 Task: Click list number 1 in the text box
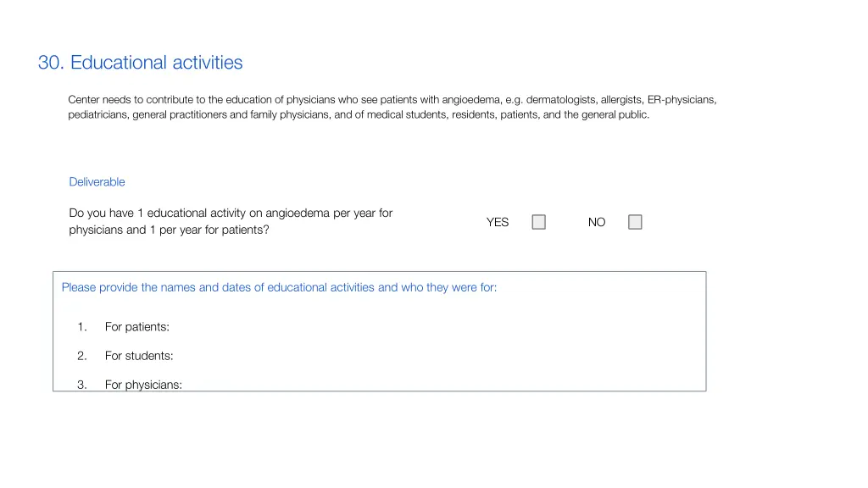82,327
